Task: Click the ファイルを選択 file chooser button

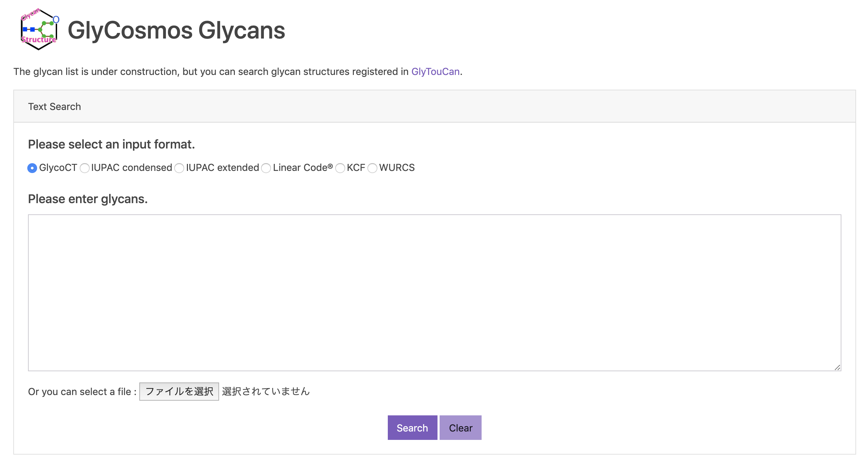Action: point(179,392)
